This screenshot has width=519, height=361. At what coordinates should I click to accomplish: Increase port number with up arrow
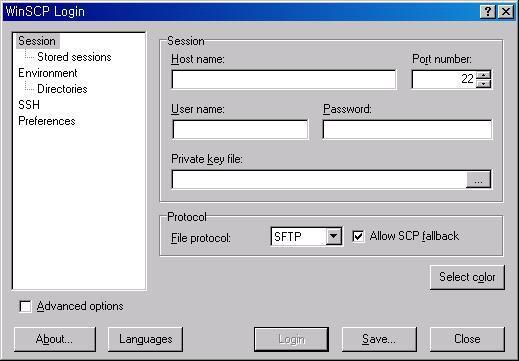pyautogui.click(x=484, y=75)
